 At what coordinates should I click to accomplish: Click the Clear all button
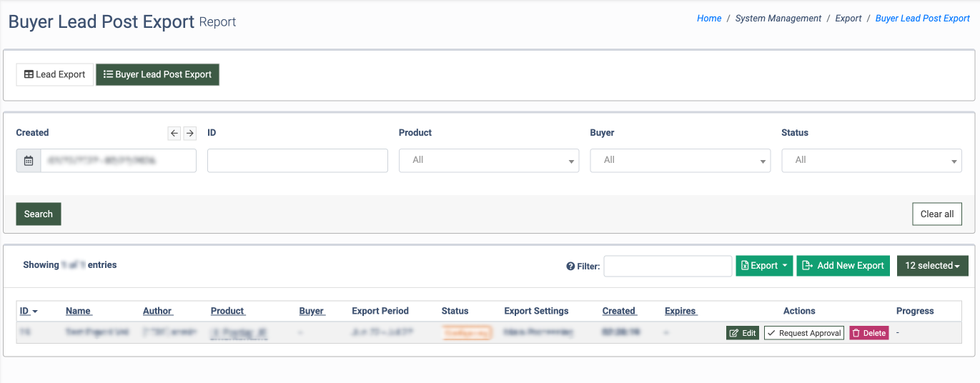936,214
